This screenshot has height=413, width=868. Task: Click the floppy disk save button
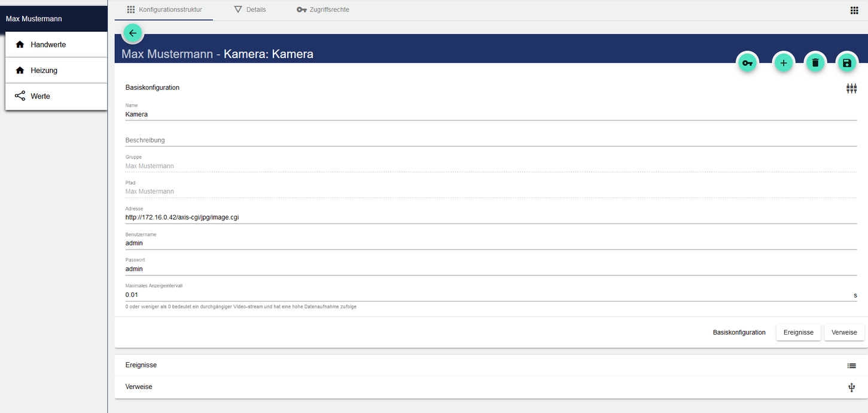pos(846,63)
